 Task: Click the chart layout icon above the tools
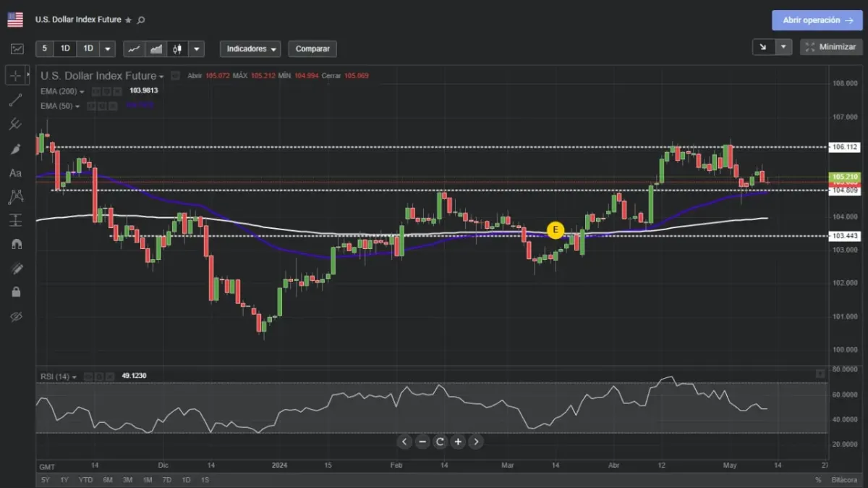[16, 49]
